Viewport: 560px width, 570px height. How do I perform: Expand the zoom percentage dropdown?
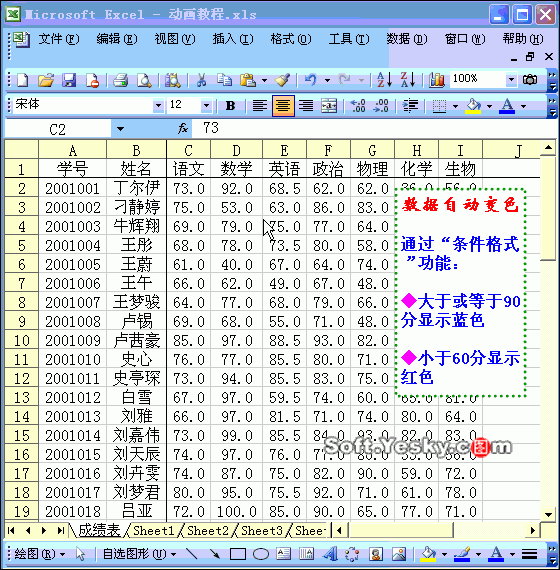[511, 79]
